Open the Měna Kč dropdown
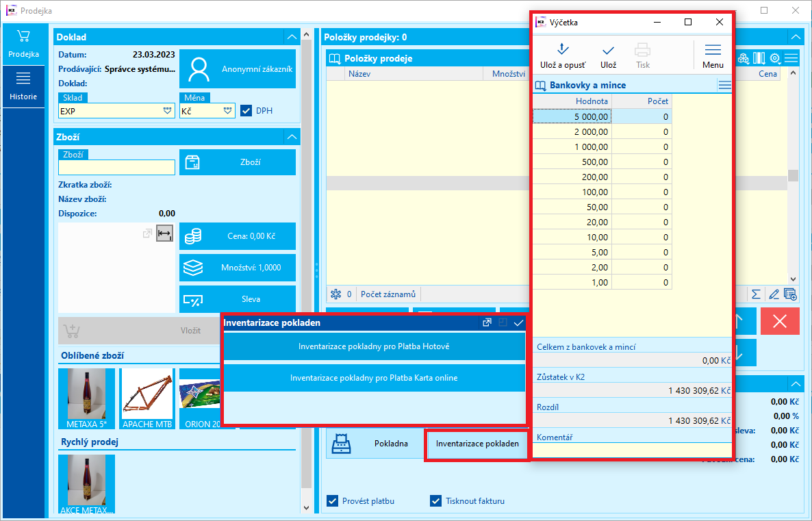The height and width of the screenshot is (521, 812). [227, 111]
